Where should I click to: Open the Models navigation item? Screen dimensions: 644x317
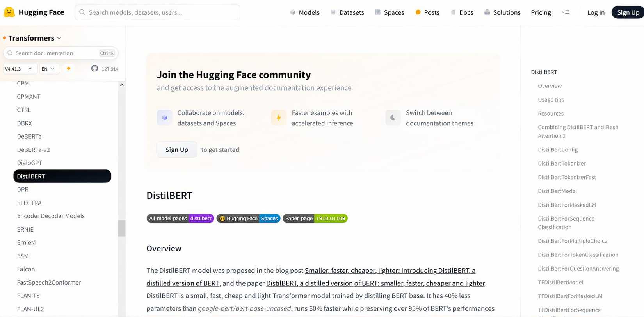[x=305, y=12]
